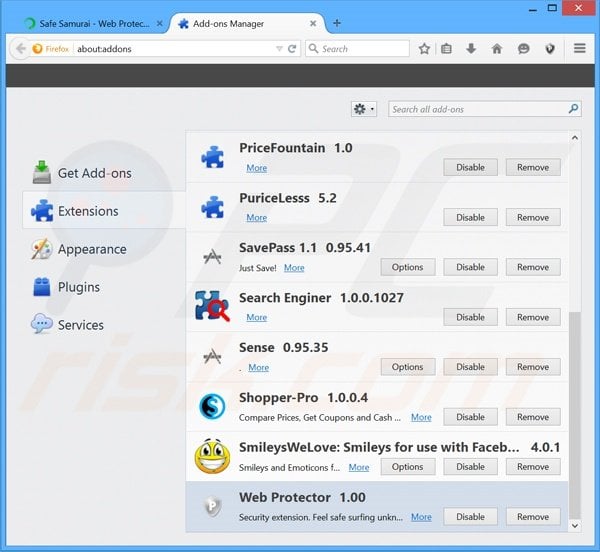Disable the Web Protector extension
Viewport: 600px width, 552px height.
tap(470, 517)
